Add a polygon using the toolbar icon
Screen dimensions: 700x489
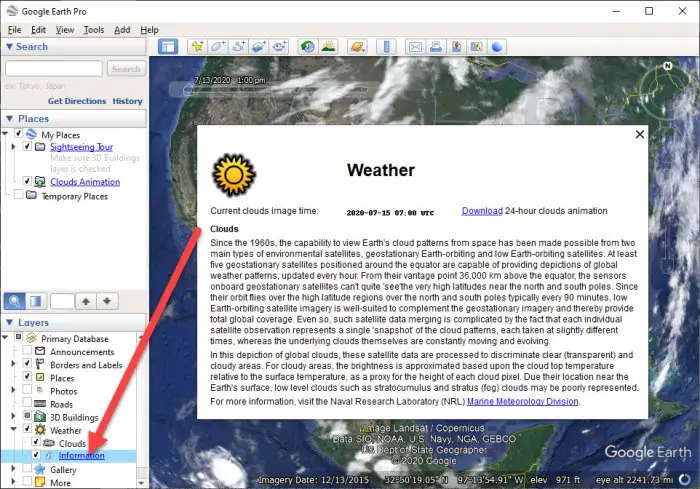[217, 46]
